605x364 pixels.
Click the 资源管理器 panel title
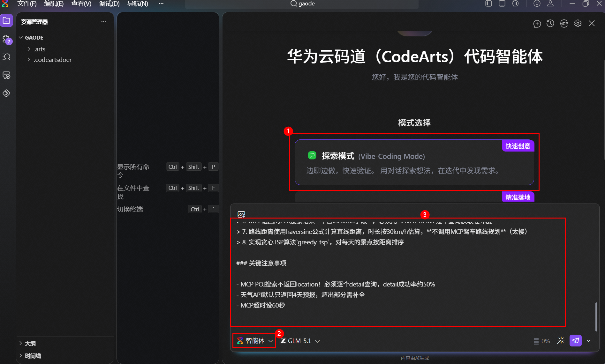34,22
